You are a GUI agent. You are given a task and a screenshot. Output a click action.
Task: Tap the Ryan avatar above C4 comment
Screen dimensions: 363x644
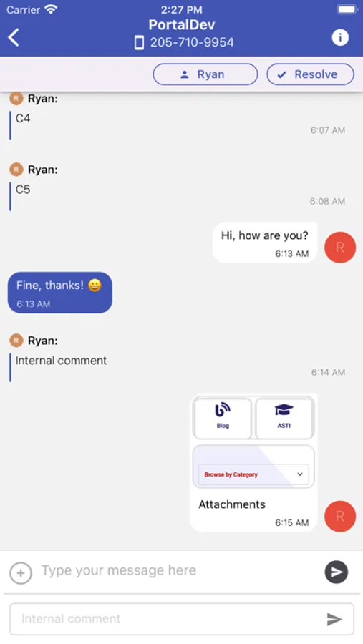click(x=16, y=99)
